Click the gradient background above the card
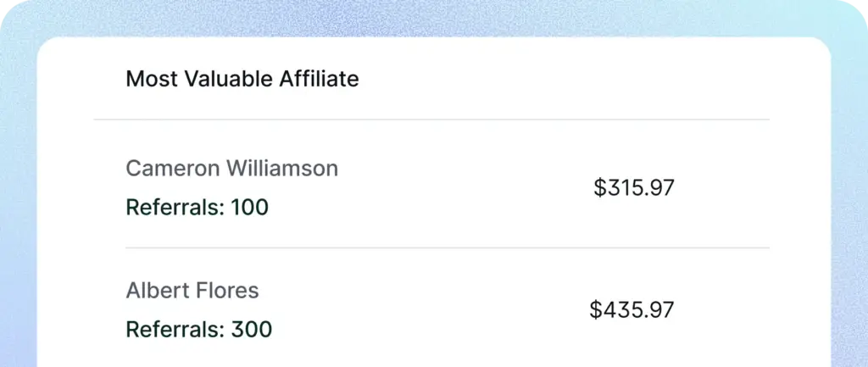Viewport: 868px width, 367px height. [434, 17]
